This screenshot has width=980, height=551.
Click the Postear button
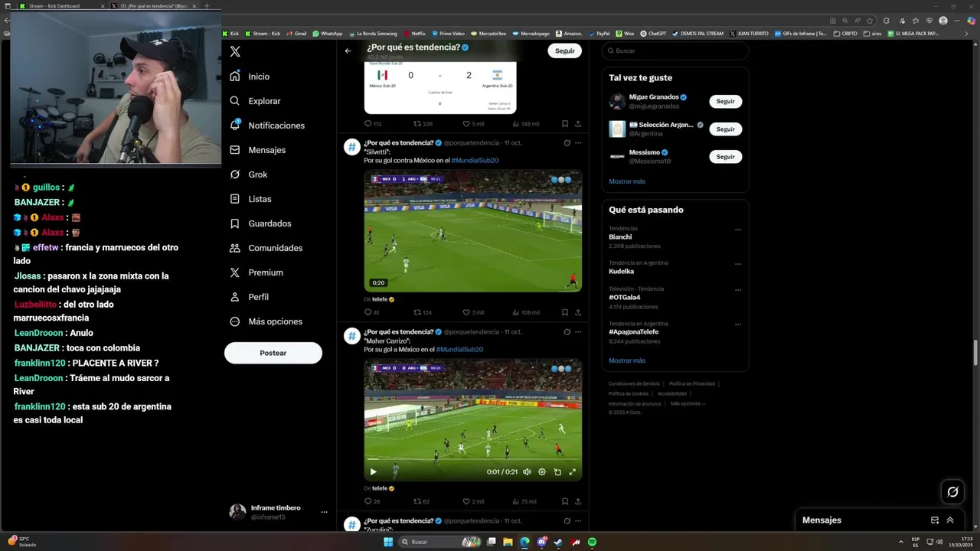tap(273, 353)
